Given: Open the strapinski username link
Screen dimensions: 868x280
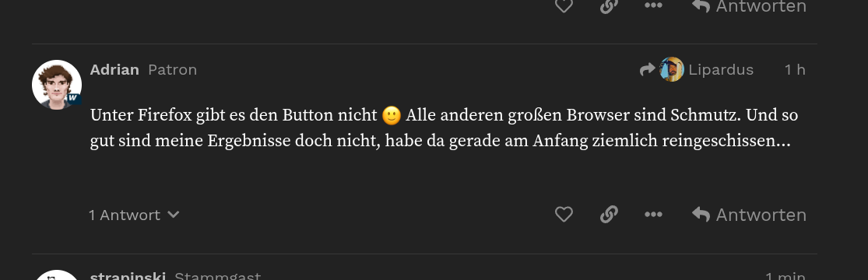Looking at the screenshot, I should [x=128, y=276].
